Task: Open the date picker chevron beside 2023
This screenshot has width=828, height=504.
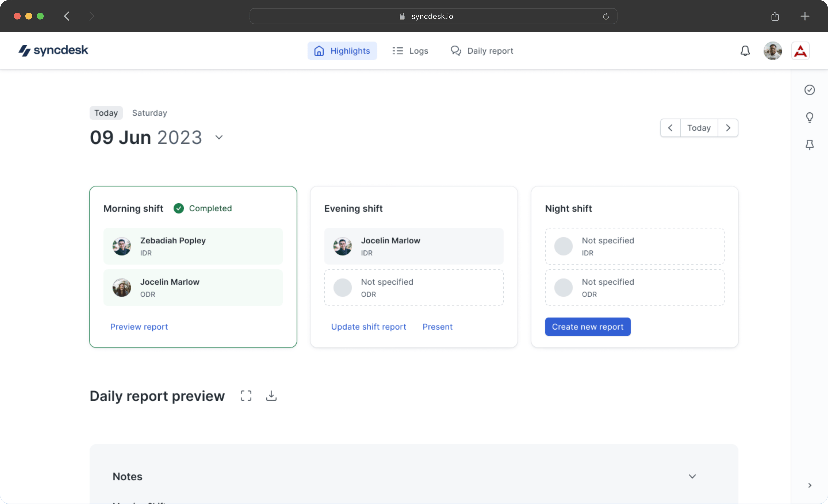Action: 219,137
